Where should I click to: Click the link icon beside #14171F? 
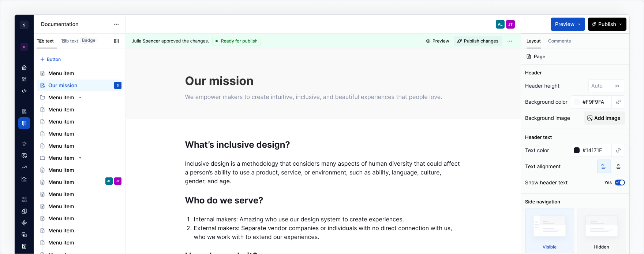coord(618,150)
